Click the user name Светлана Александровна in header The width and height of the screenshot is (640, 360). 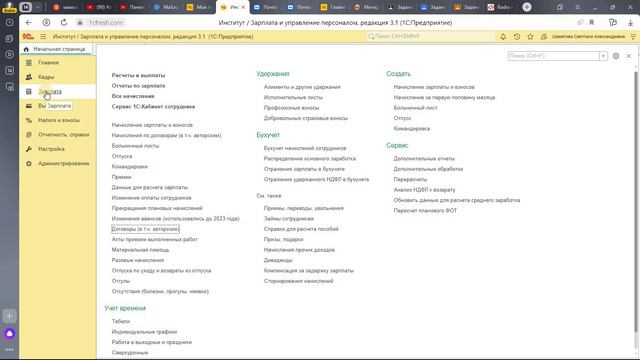pos(588,36)
